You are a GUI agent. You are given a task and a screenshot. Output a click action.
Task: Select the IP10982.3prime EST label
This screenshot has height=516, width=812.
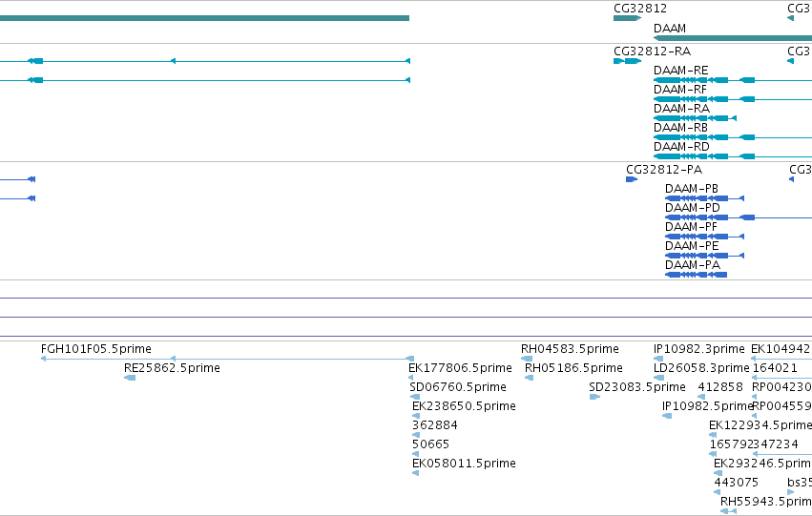click(699, 349)
